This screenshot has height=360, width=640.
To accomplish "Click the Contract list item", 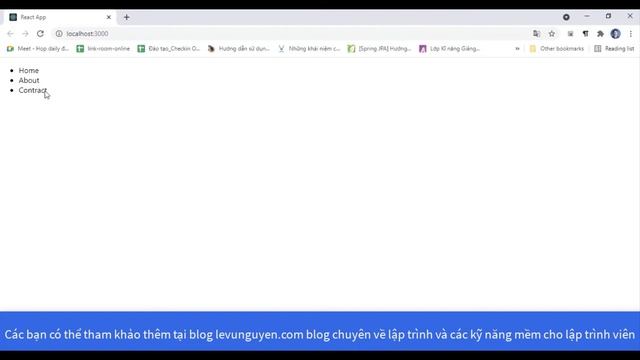I will (x=33, y=90).
